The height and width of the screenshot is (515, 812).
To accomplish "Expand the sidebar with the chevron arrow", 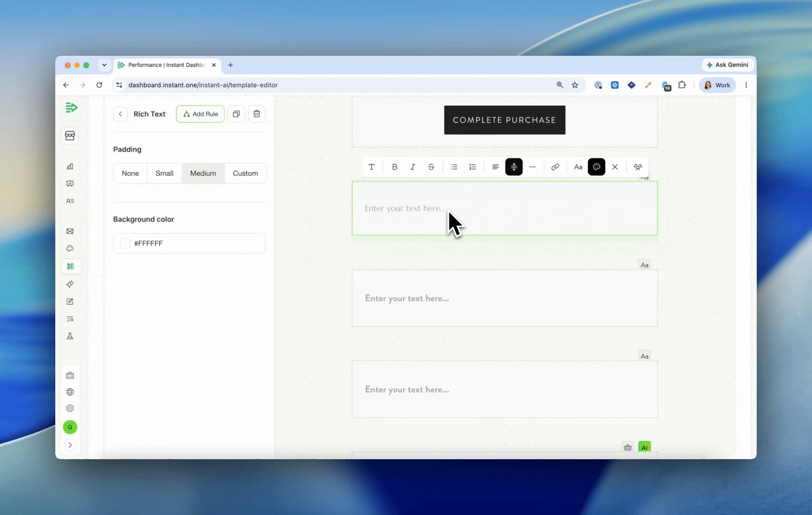I will [x=70, y=445].
